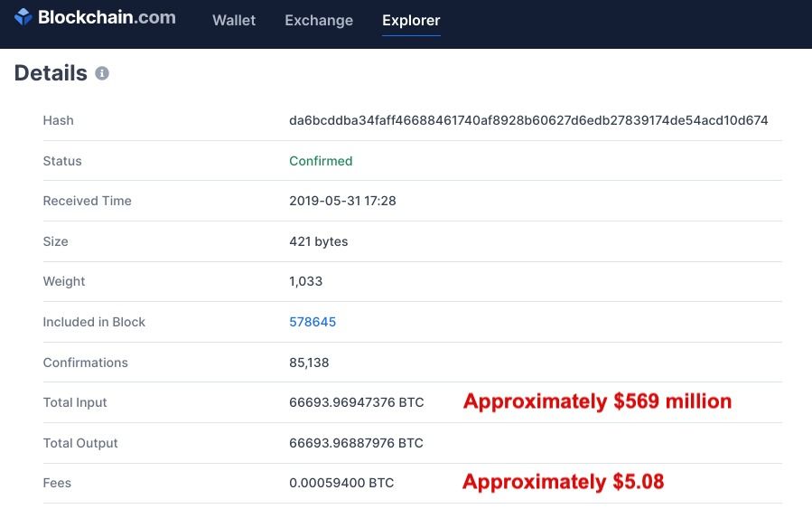Click the 421 bytes size value
812x509 pixels.
click(318, 241)
